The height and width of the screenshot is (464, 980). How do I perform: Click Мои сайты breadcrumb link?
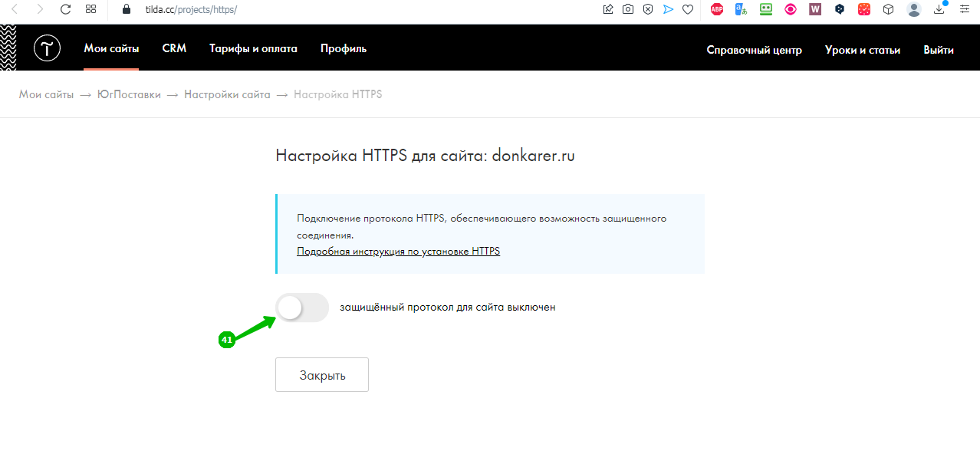tap(46, 94)
